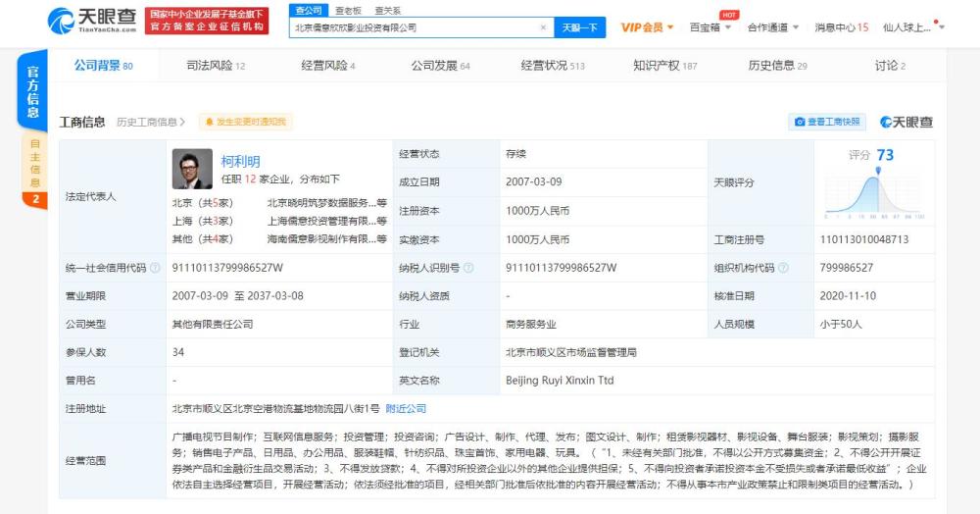Clear the search box with the X icon
The height and width of the screenshot is (514, 980).
coord(543,27)
